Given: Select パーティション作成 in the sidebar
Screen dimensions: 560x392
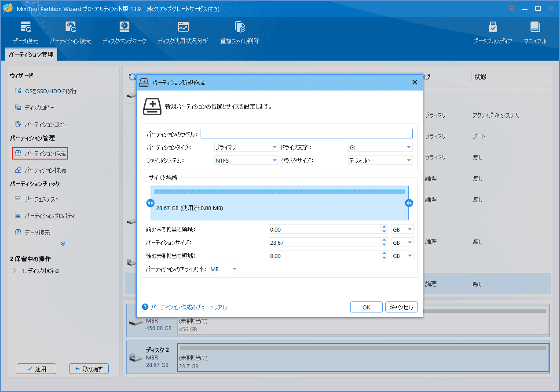Looking at the screenshot, I should pyautogui.click(x=40, y=153).
